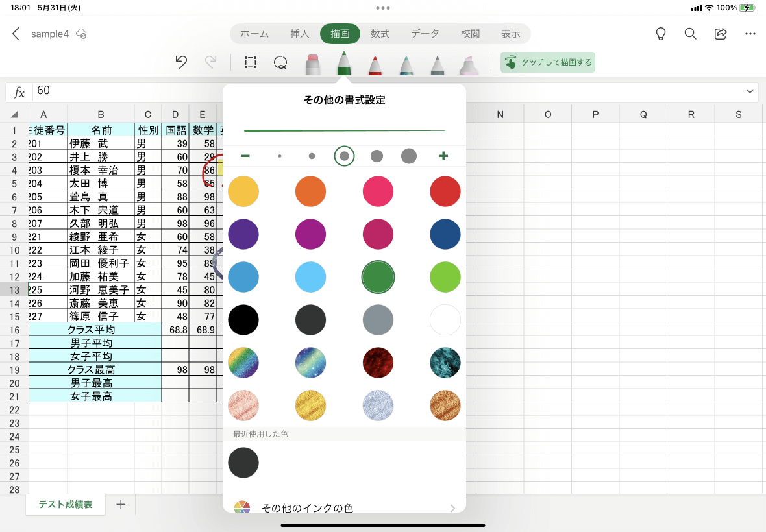Screen dimensions: 766x532
Task: Pick the rose gold glitter ink
Action: (x=243, y=405)
